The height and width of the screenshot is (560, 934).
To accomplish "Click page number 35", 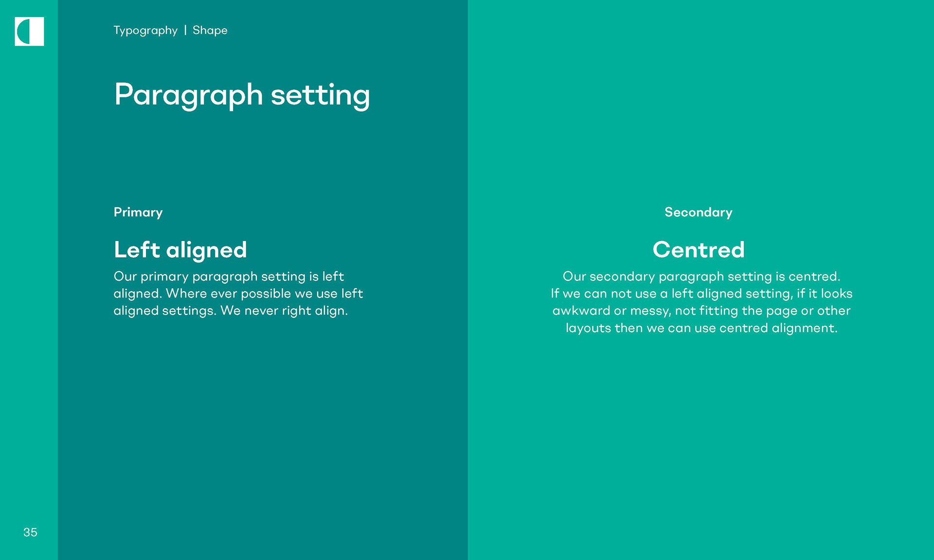I will 30,532.
